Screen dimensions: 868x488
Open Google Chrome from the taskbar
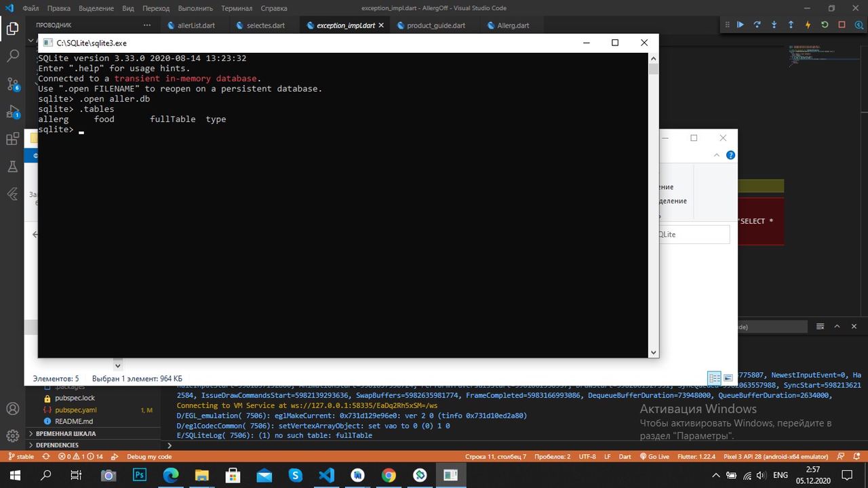(389, 475)
